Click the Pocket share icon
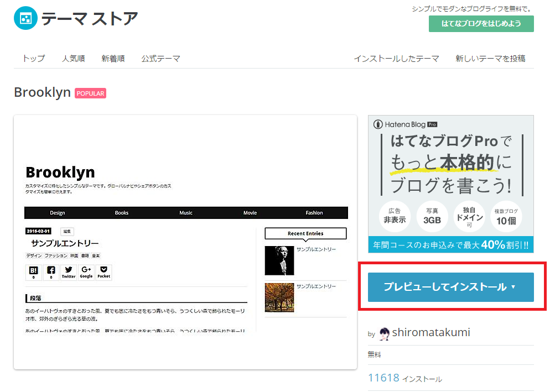 coord(103,273)
